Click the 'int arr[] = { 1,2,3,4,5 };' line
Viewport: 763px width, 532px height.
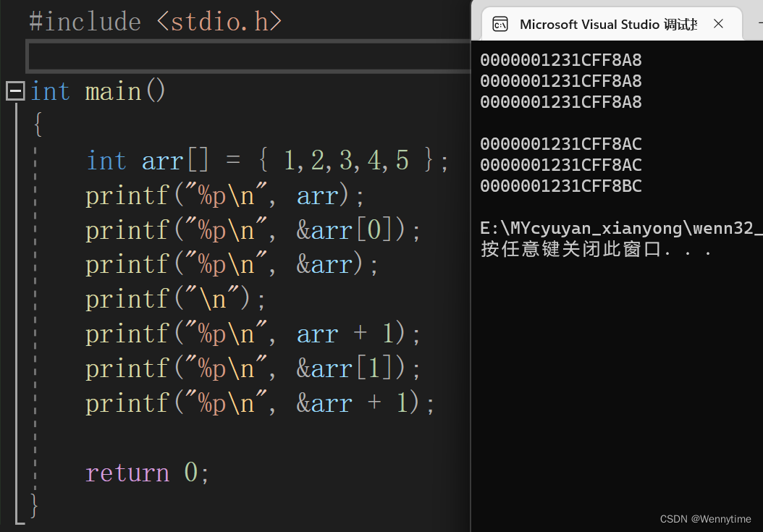267,160
